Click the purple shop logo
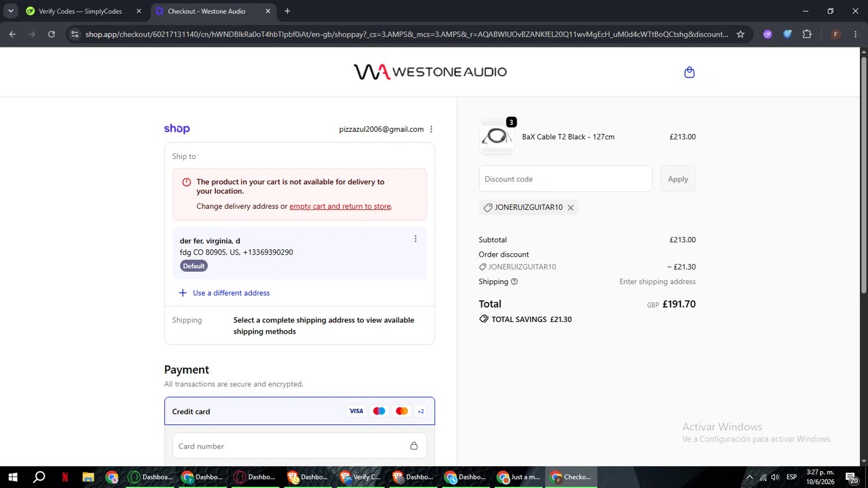Image resolution: width=868 pixels, height=488 pixels. [x=177, y=128]
